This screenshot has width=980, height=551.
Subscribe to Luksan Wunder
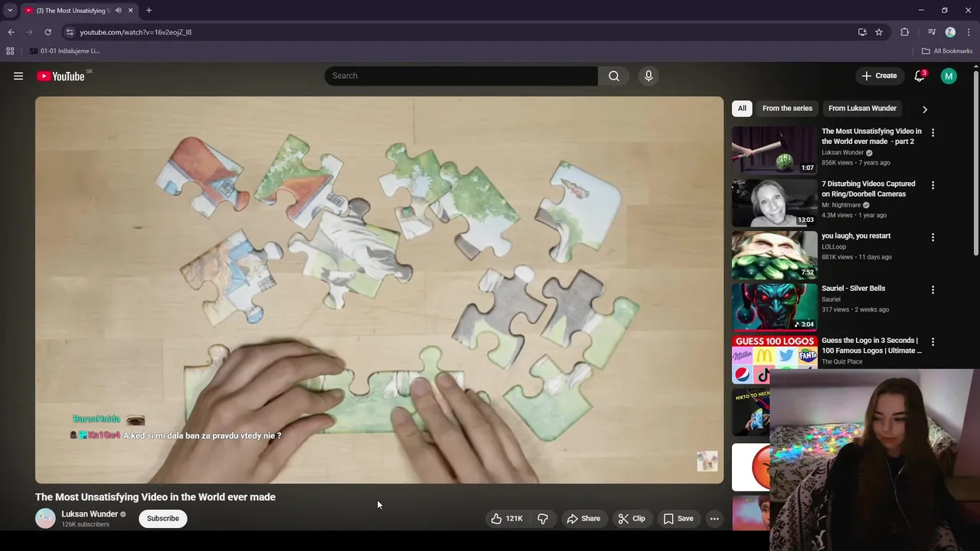163,518
